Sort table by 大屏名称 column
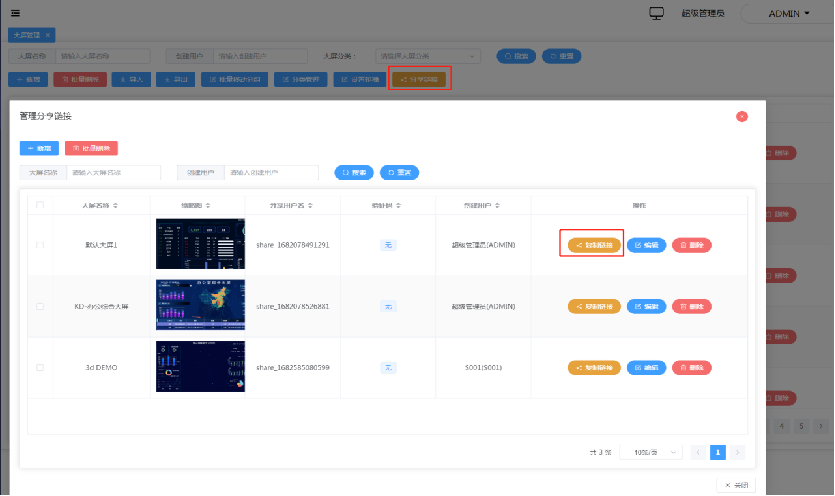This screenshot has width=835, height=496. point(100,205)
